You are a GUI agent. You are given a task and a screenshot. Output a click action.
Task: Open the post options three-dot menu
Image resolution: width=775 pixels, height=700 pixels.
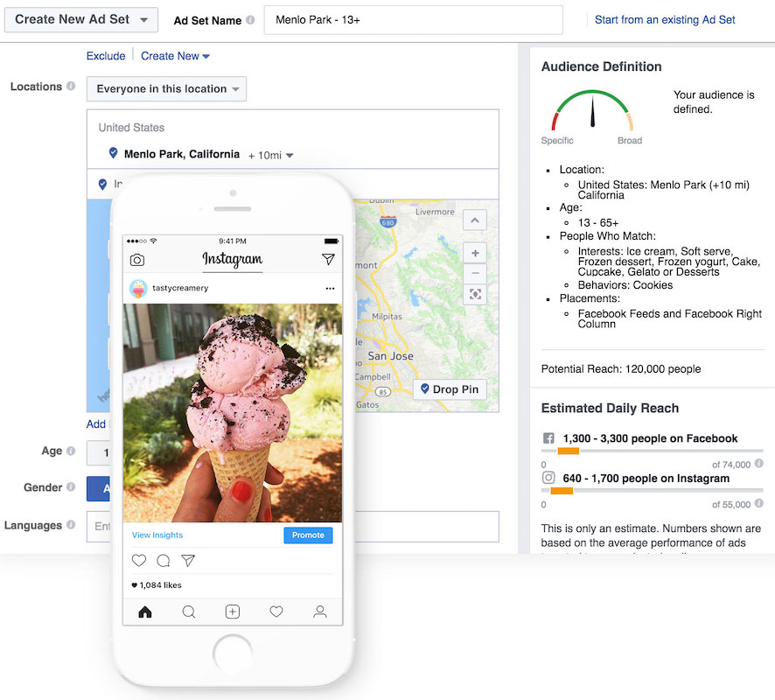point(330,289)
